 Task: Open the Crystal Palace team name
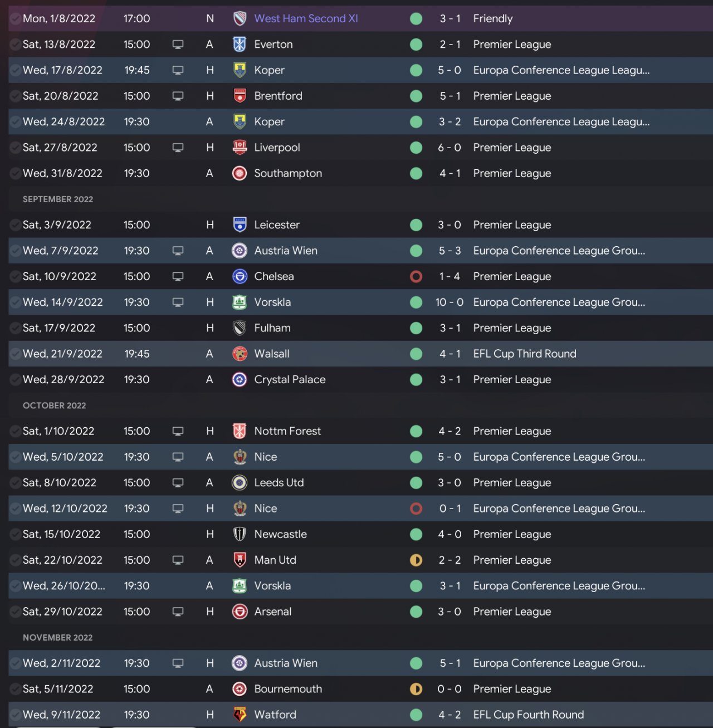290,379
